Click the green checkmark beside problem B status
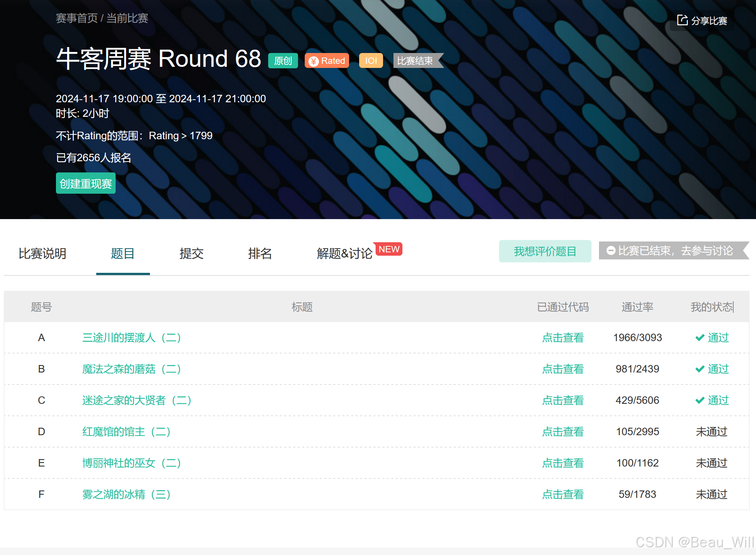Image resolution: width=756 pixels, height=555 pixels. point(699,369)
